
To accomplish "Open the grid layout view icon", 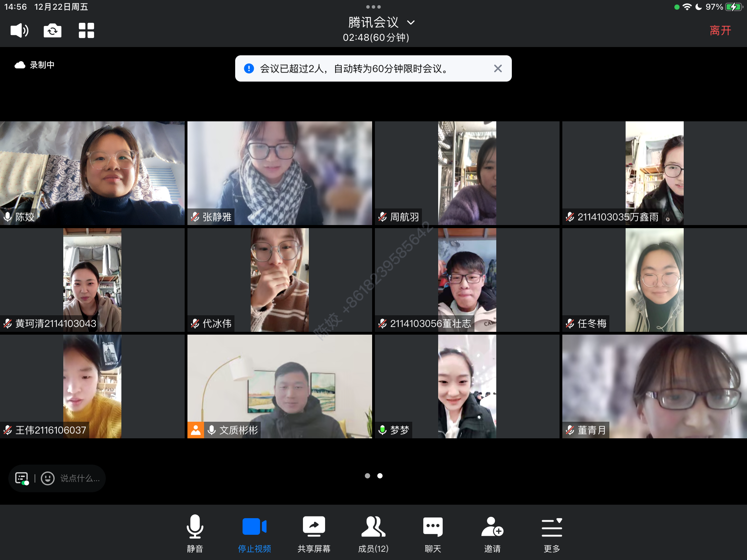I will [86, 31].
